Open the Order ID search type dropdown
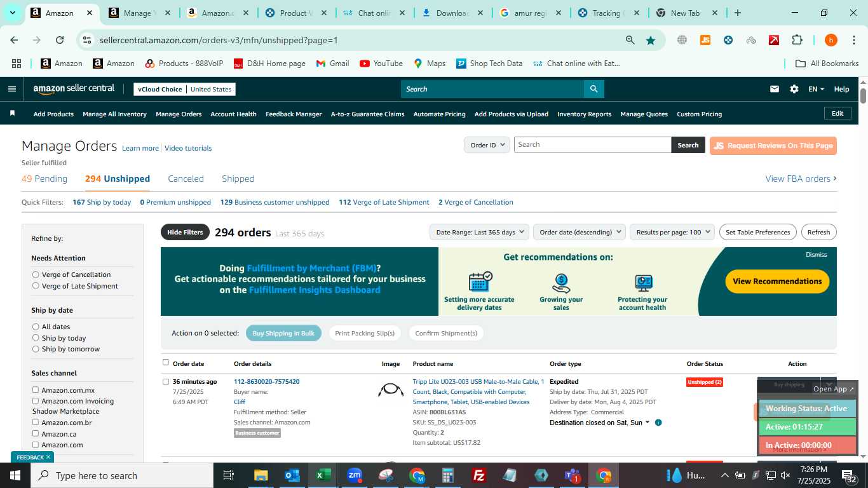The image size is (868, 488). [x=487, y=145]
